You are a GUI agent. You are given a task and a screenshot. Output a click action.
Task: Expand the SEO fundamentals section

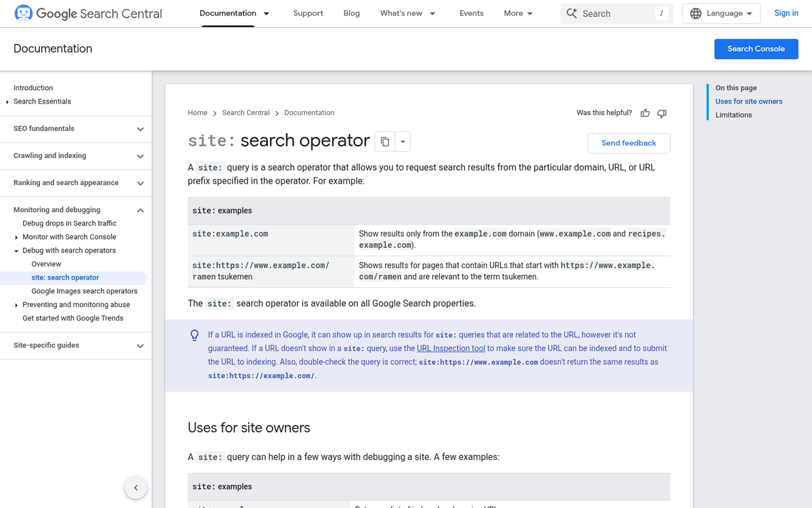[x=140, y=129]
